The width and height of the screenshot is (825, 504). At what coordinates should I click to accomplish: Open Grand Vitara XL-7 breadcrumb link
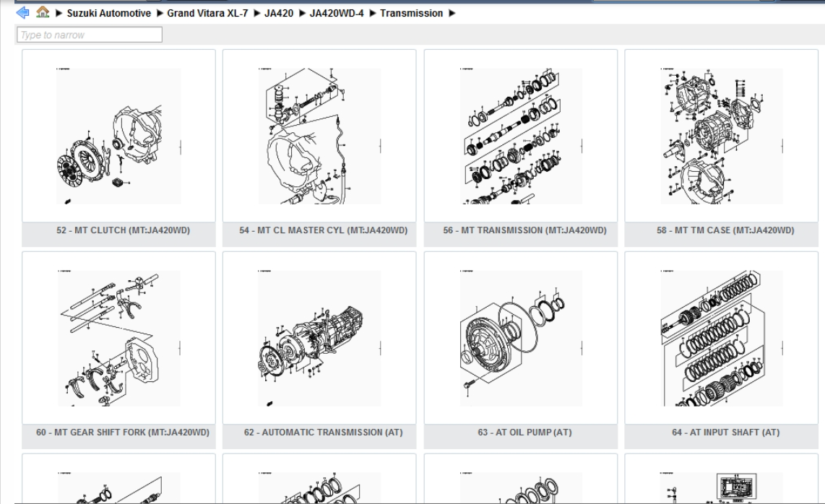point(207,13)
